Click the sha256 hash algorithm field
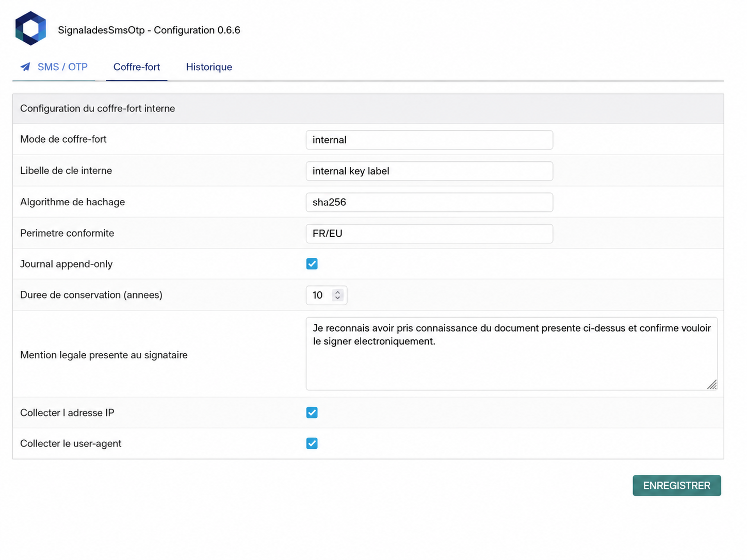 (429, 202)
